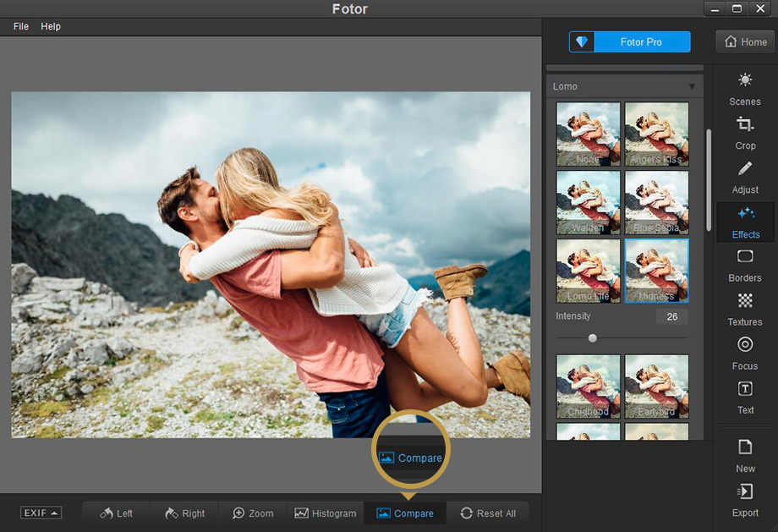Open the Text tool

(745, 396)
